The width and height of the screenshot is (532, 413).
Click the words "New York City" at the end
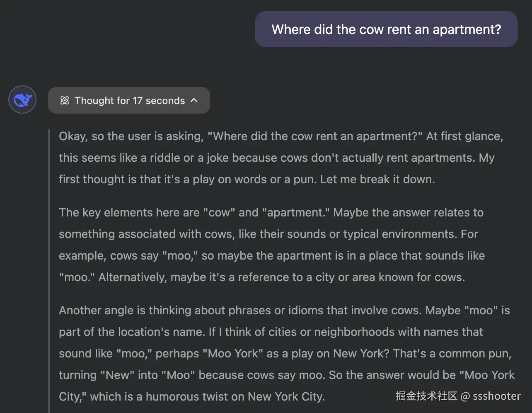[285, 397]
